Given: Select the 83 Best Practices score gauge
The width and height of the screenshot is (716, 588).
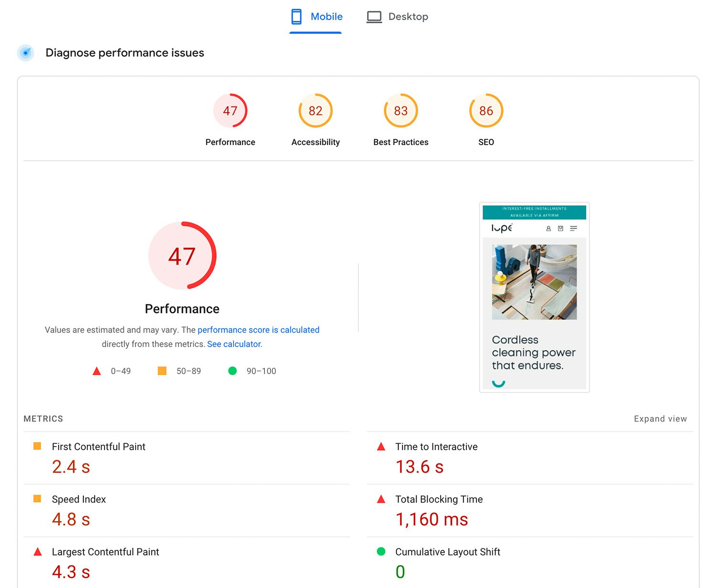Looking at the screenshot, I should point(401,111).
